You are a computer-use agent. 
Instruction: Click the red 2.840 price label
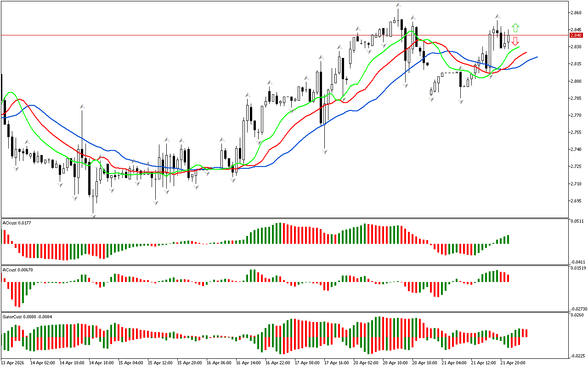576,35
